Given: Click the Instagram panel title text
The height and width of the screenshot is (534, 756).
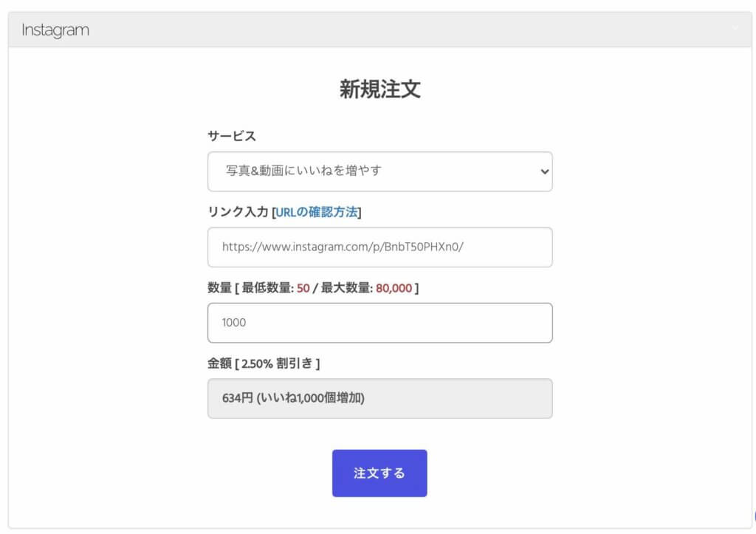Looking at the screenshot, I should [x=55, y=30].
